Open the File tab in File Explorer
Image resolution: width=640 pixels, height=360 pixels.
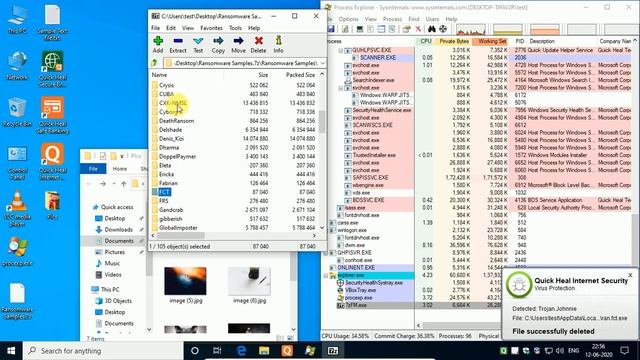click(93, 169)
